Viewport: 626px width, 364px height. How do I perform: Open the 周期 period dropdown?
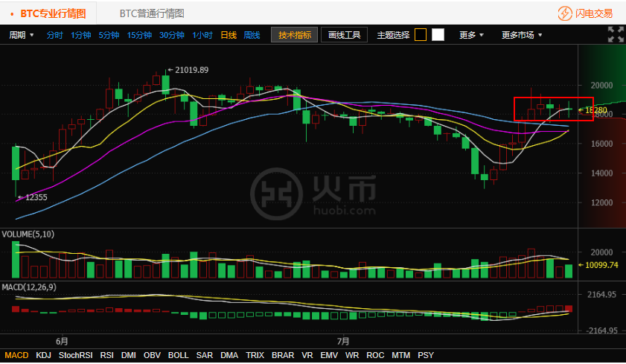(21, 35)
